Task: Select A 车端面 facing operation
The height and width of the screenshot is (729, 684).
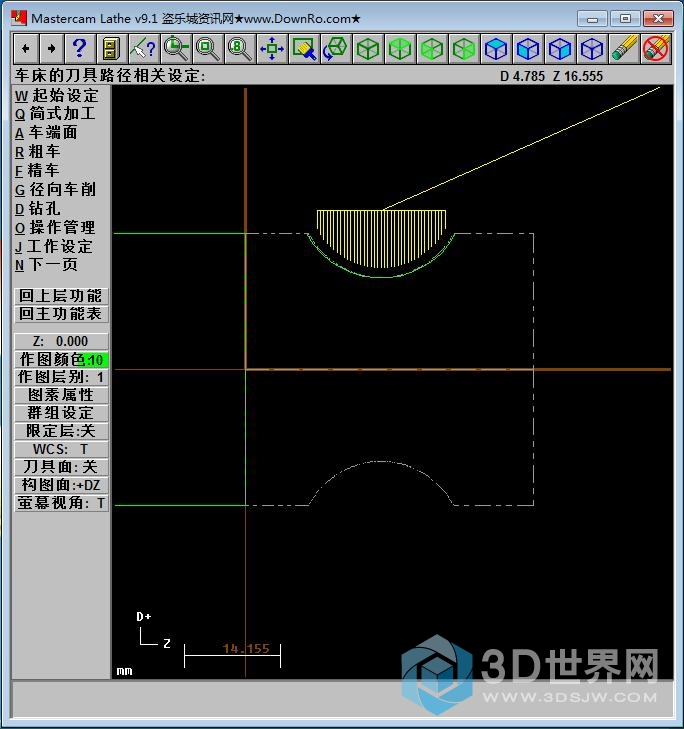Action: click(x=46, y=133)
